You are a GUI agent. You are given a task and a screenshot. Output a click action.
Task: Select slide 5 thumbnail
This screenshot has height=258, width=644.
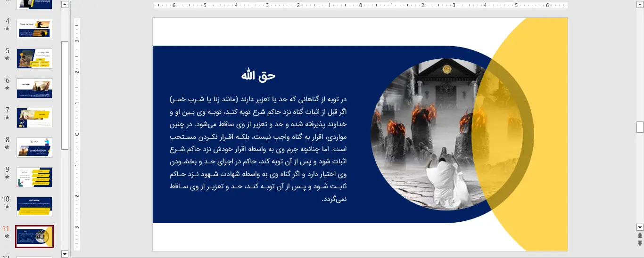tap(34, 58)
